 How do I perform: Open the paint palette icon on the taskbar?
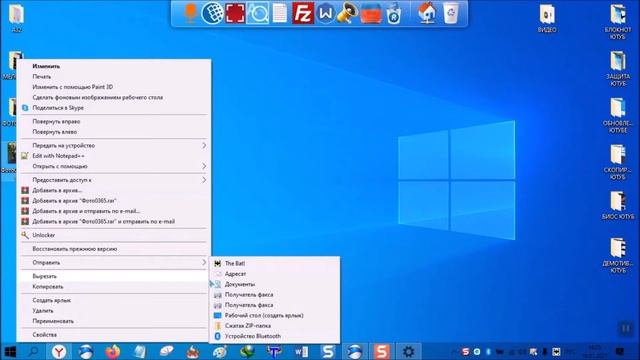[x=220, y=351]
